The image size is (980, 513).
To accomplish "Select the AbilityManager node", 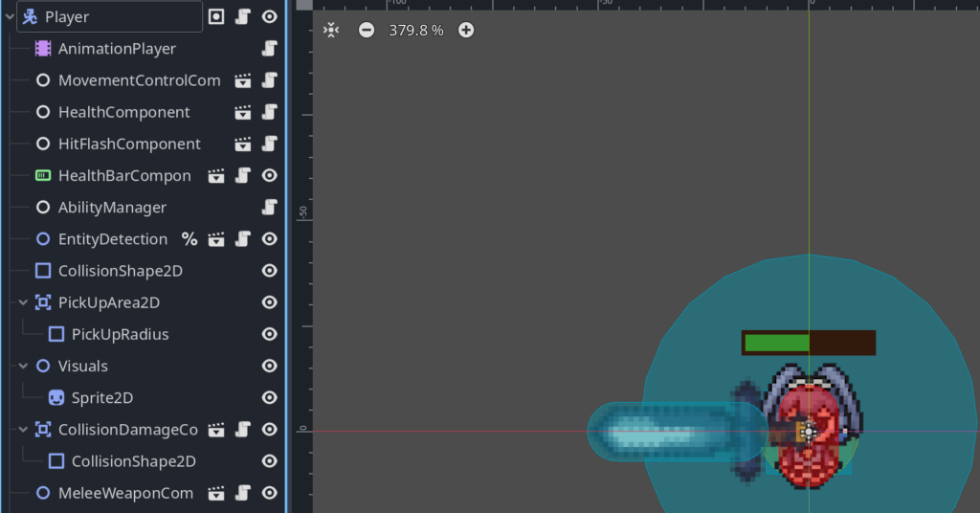I will coord(113,208).
